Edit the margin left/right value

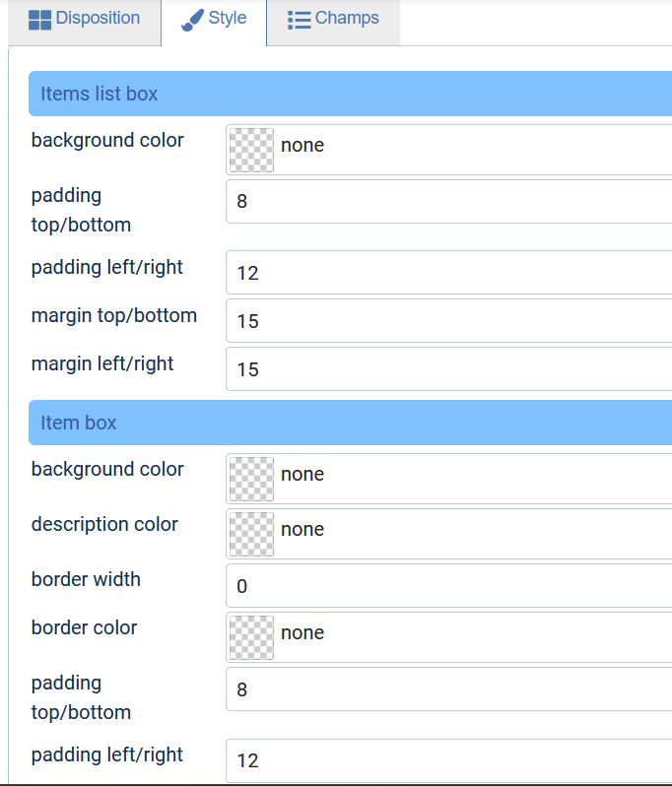click(449, 369)
